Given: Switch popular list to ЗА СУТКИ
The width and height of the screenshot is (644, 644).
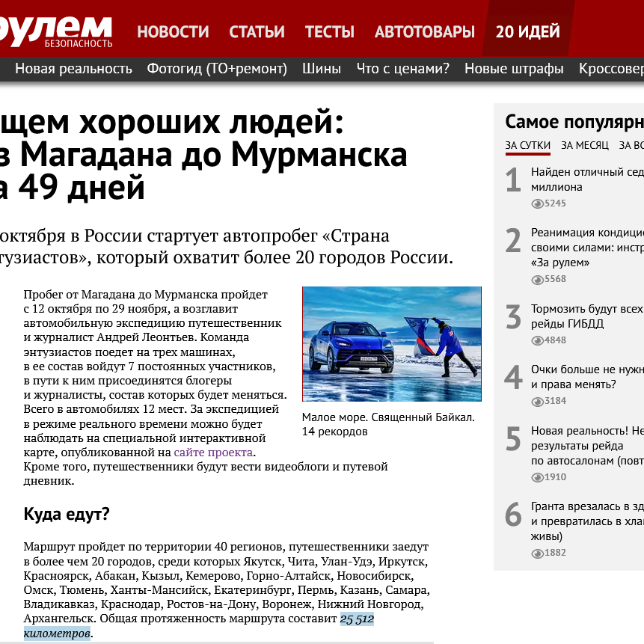Looking at the screenshot, I should click(527, 145).
